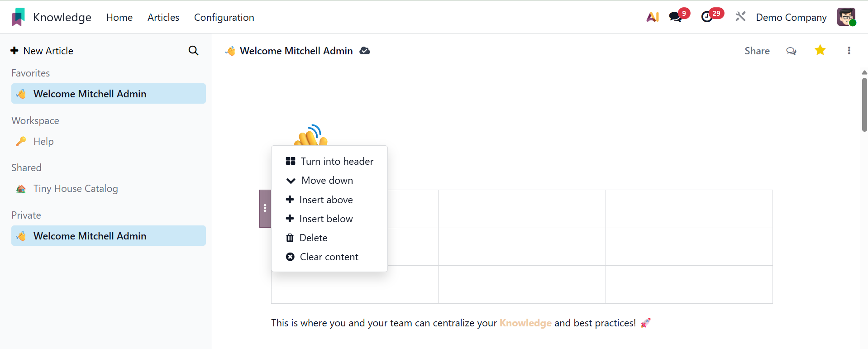Click the cloud saved status icon
This screenshot has height=349, width=868.
pyautogui.click(x=365, y=51)
